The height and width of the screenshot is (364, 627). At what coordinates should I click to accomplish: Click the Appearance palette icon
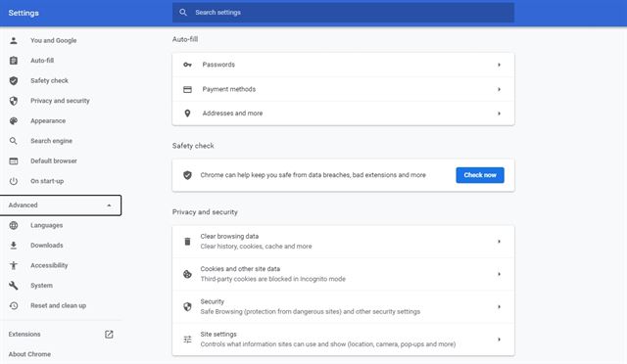(14, 120)
